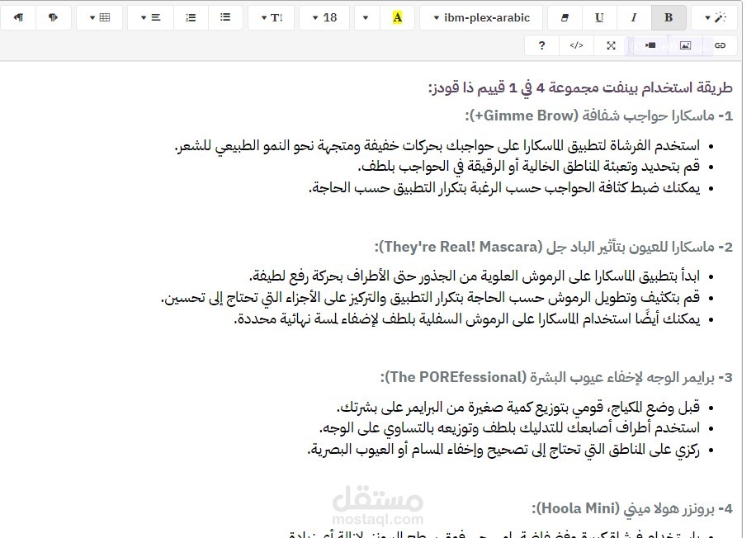Click bullet starting 'استخدم أطراف أصابعك للتدليك'

pos(509,428)
